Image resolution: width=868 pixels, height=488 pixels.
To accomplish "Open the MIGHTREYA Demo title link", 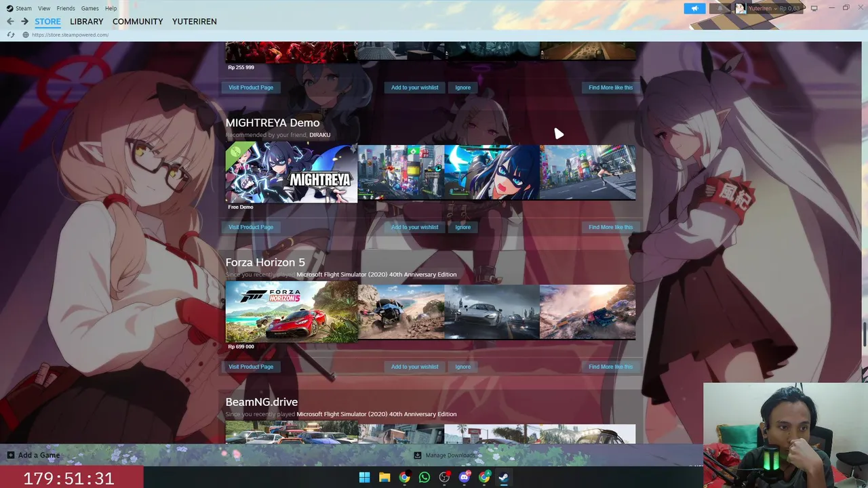I will click(273, 123).
